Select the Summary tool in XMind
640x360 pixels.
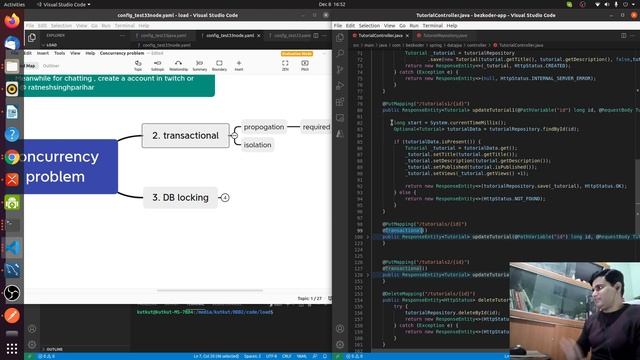pos(200,65)
